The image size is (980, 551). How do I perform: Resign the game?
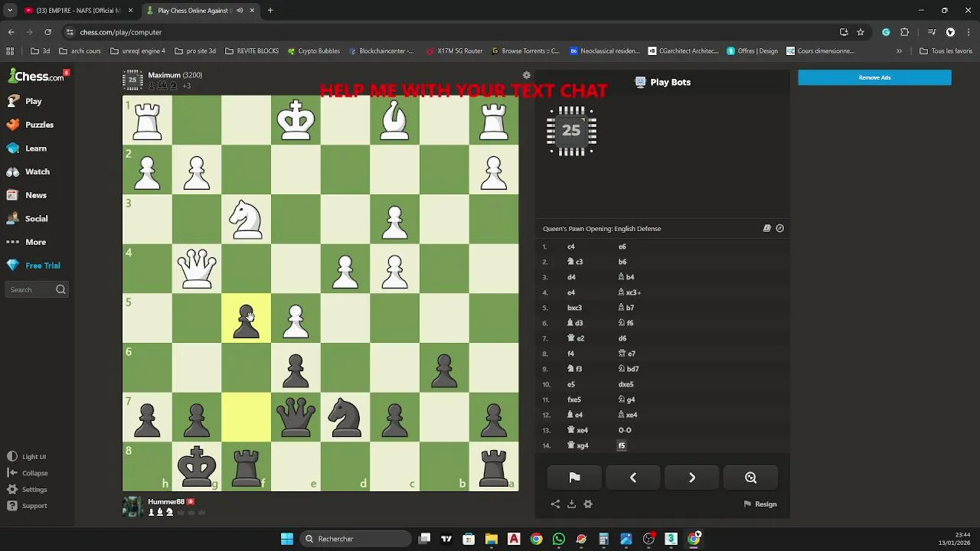[760, 504]
